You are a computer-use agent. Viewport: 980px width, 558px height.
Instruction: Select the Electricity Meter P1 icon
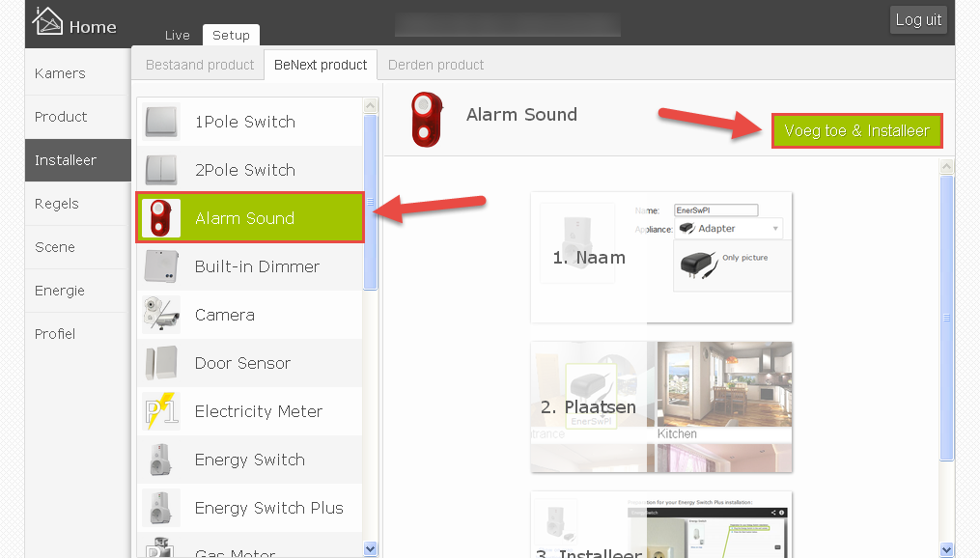[161, 411]
